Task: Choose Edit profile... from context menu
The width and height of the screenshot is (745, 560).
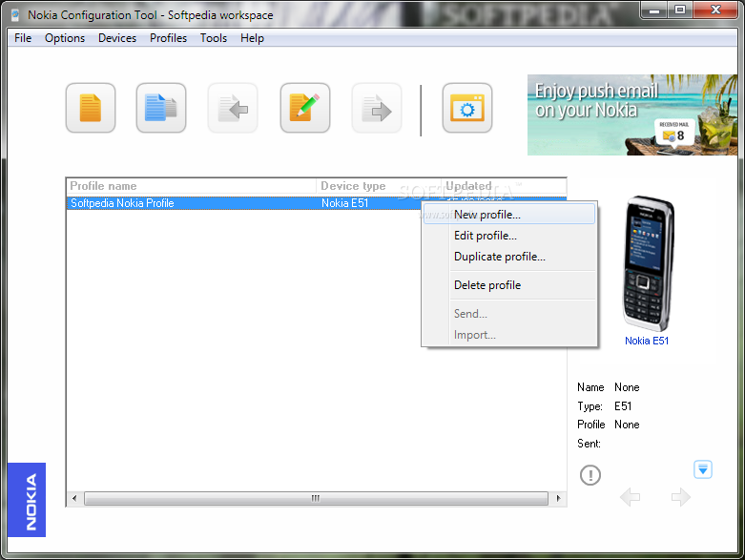Action: coord(508,236)
